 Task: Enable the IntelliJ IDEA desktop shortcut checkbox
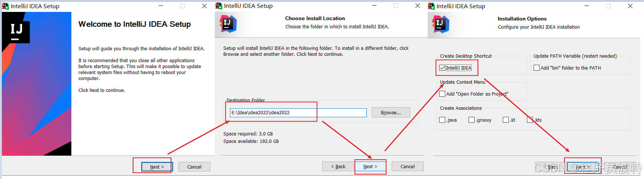(x=442, y=68)
